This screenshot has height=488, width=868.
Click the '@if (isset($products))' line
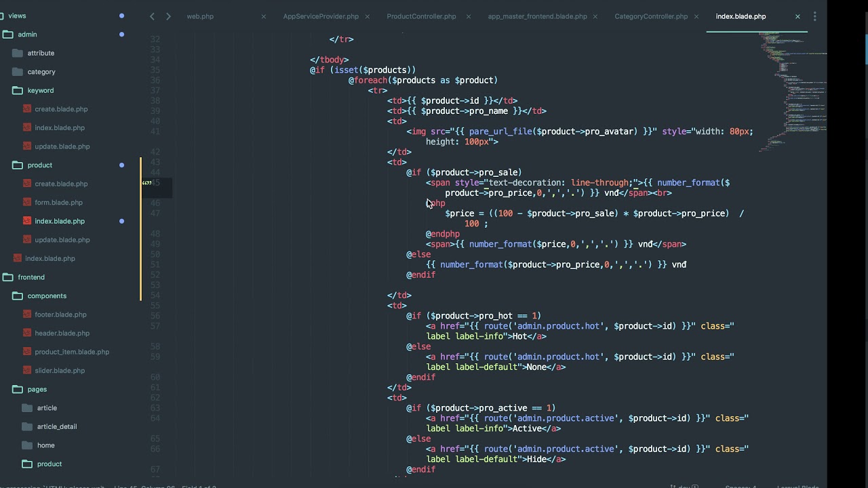click(x=363, y=70)
